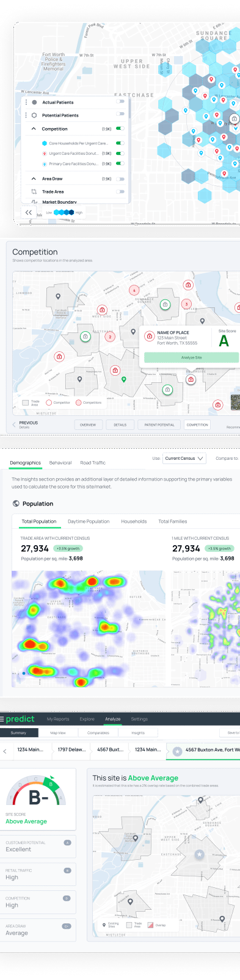Image resolution: width=240 pixels, height=980 pixels.
Task: Toggle the Competition layer switch off
Action: [121, 129]
